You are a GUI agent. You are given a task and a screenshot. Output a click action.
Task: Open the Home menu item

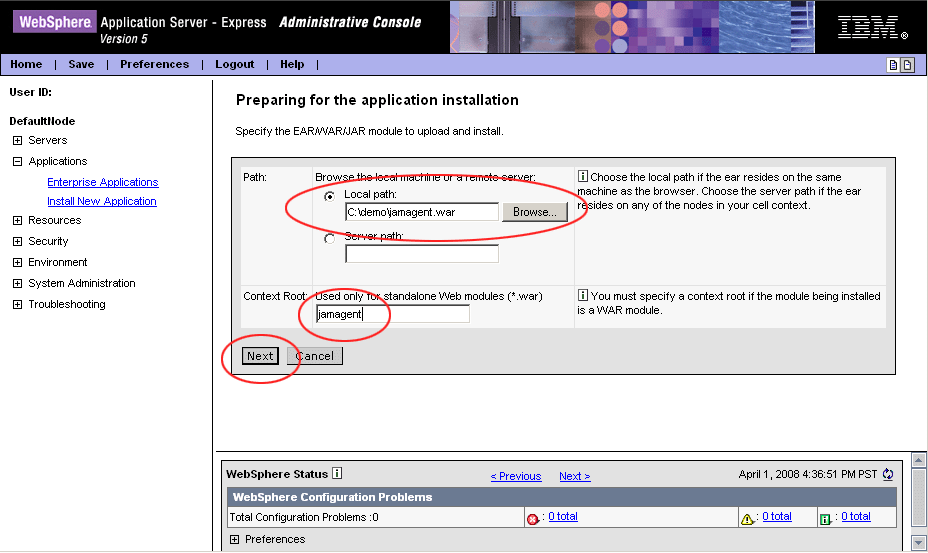coord(26,64)
